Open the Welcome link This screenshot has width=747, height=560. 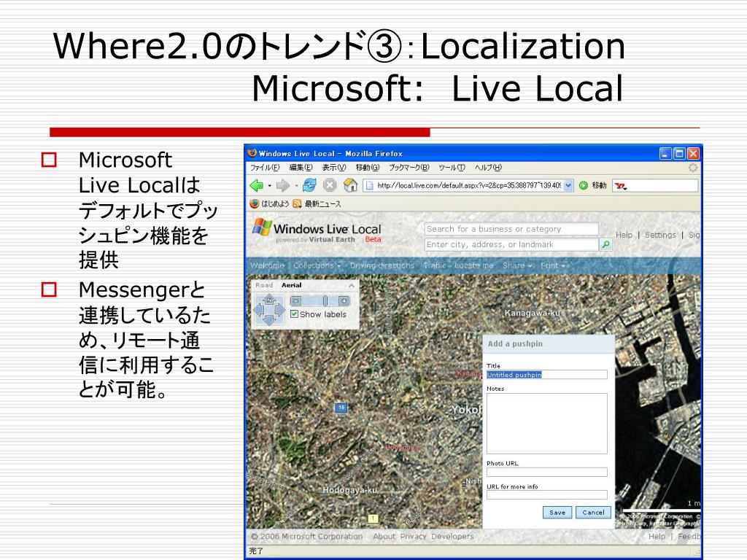(267, 265)
